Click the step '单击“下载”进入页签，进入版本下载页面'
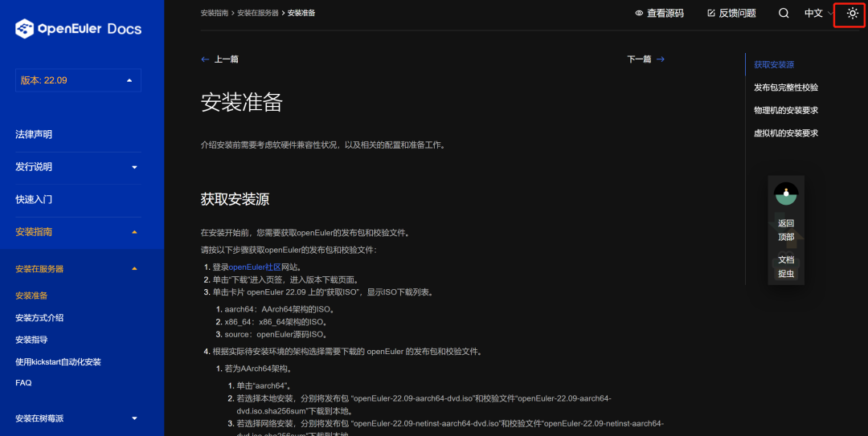868x436 pixels. [x=285, y=280]
